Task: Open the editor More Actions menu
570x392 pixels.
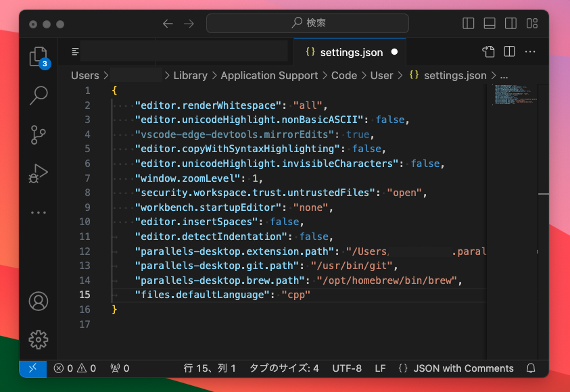Action: (530, 51)
